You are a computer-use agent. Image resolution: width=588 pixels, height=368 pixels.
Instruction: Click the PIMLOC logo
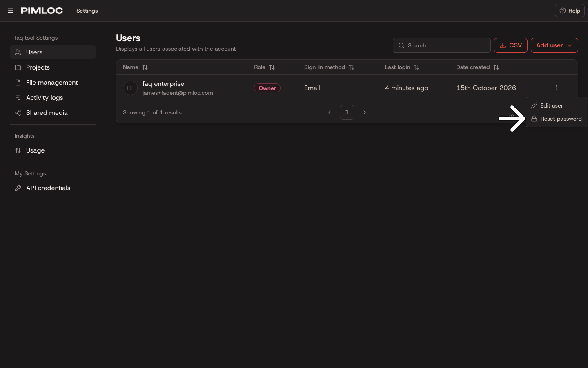[x=42, y=11]
